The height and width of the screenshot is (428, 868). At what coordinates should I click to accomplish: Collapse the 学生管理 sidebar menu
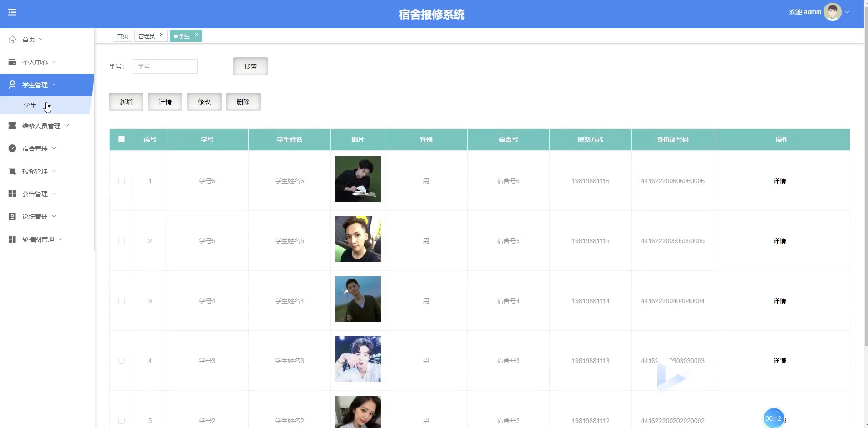[x=54, y=85]
